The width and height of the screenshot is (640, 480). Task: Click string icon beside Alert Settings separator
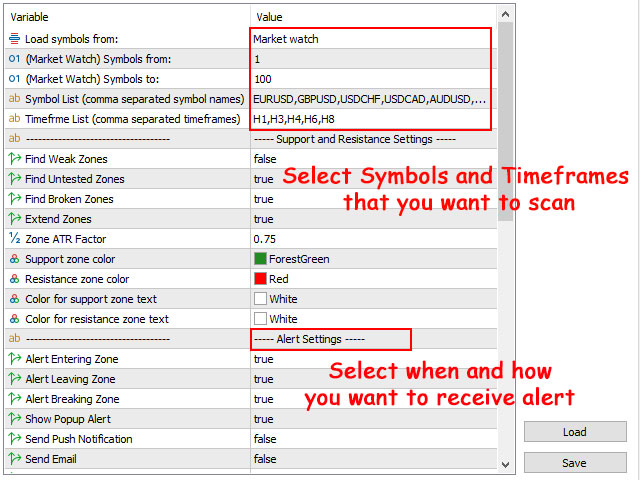(x=14, y=338)
